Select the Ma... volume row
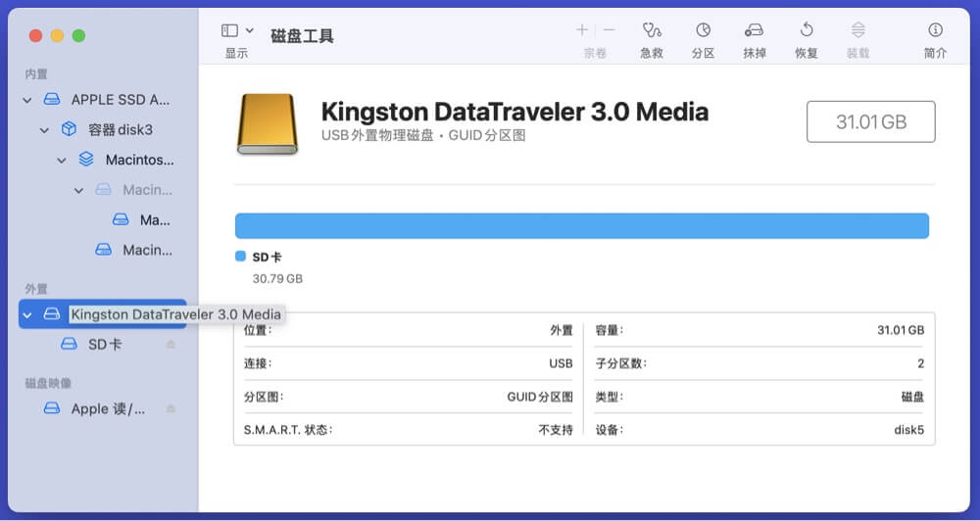980x521 pixels. (103, 219)
